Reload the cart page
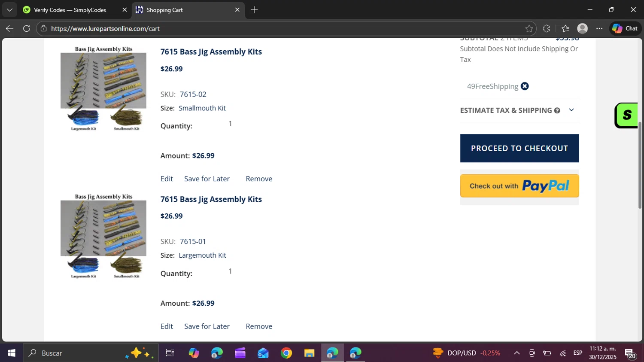The height and width of the screenshot is (362, 644). [27, 28]
